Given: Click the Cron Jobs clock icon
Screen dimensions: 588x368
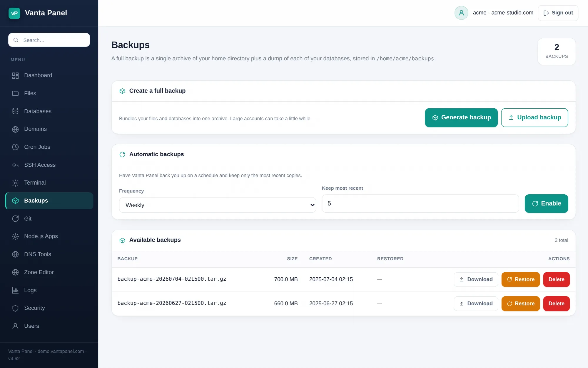Looking at the screenshot, I should coord(15,147).
